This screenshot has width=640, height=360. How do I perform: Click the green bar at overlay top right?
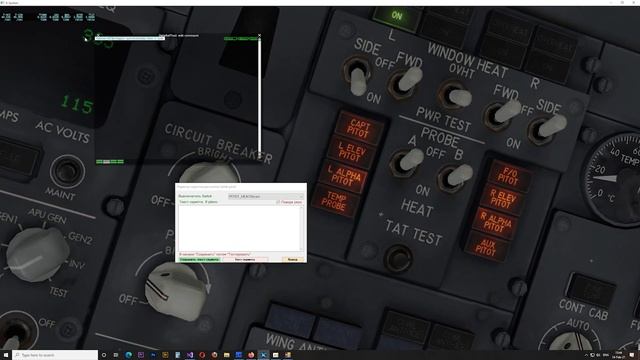pos(241,39)
